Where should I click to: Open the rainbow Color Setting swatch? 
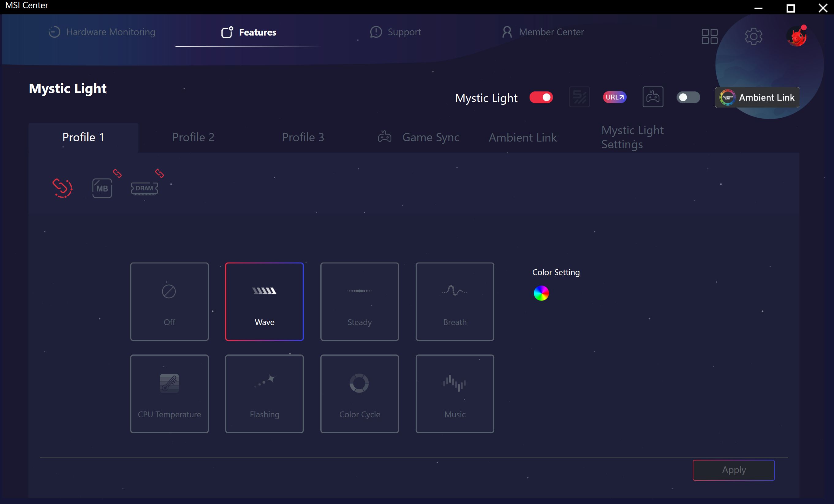pos(541,293)
